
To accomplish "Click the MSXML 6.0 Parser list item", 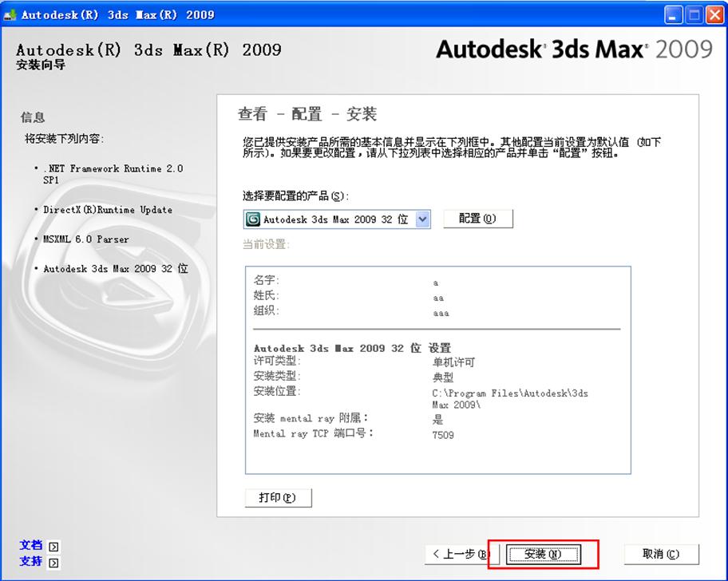I will 86,239.
